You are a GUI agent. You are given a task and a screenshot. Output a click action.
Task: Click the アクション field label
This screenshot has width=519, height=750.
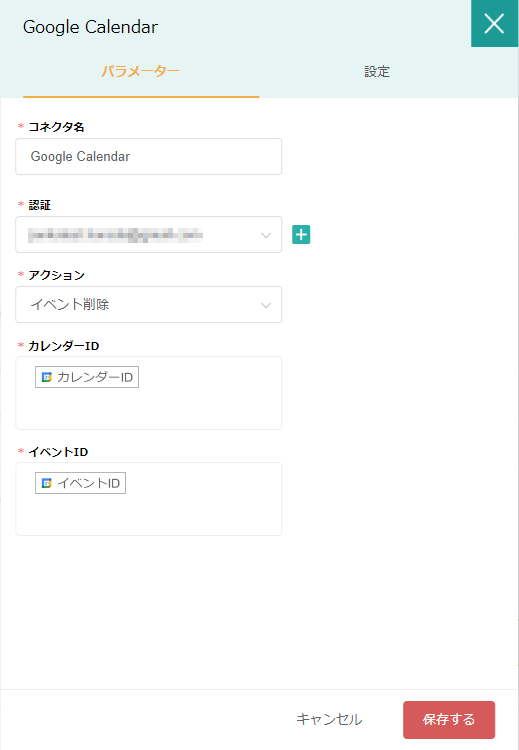click(x=56, y=275)
